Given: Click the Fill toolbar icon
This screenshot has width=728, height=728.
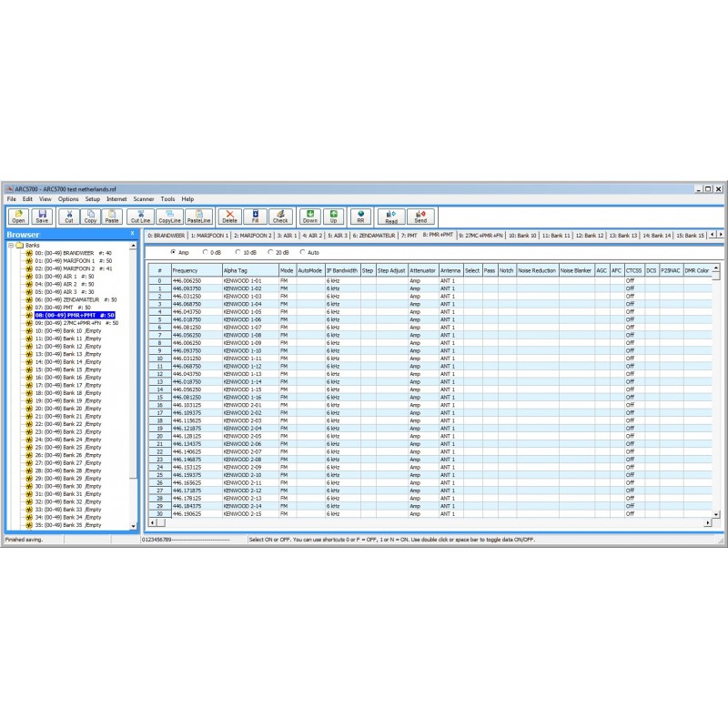Looking at the screenshot, I should 256,217.
